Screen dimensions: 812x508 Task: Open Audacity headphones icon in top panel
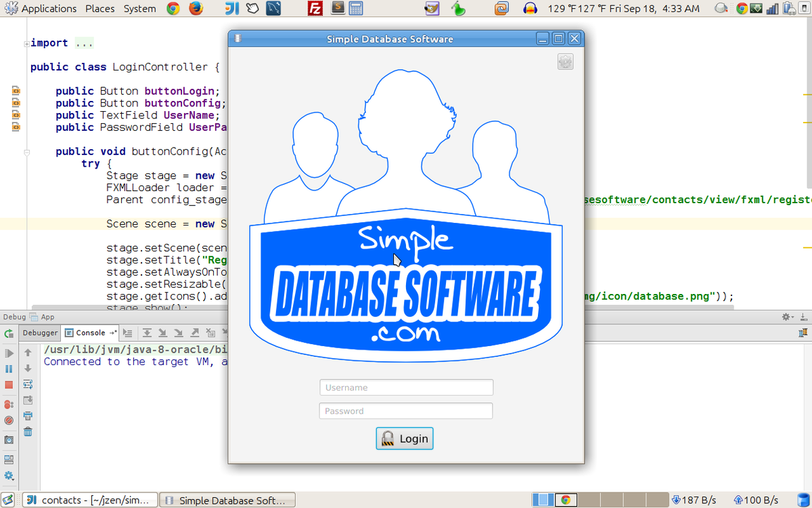531,9
